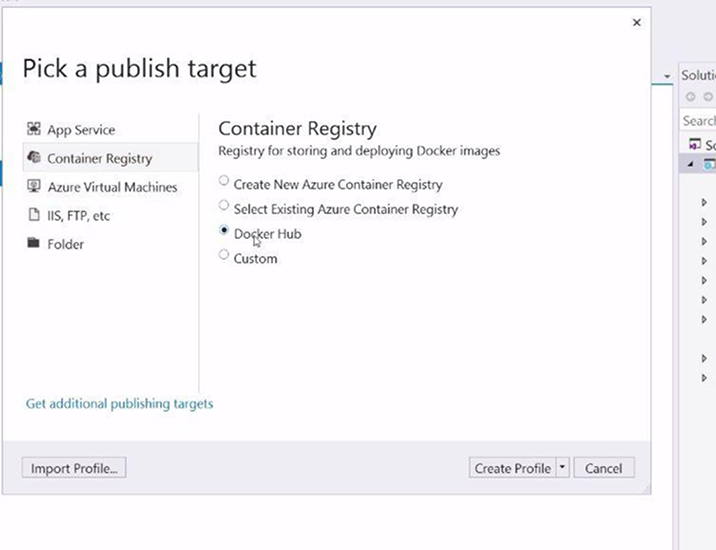The image size is (716, 550).
Task: Expand the first collapsed tree node under project
Action: 704,202
